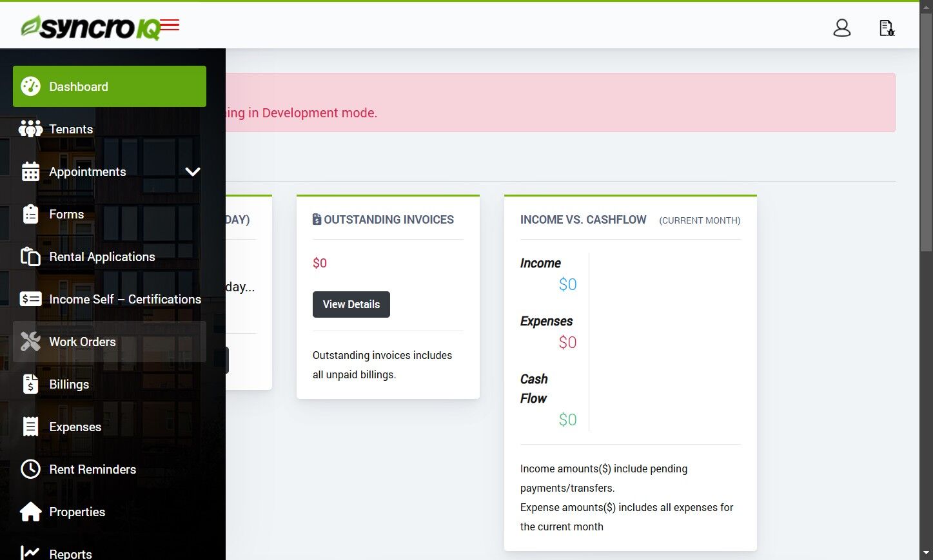933x560 pixels.
Task: Open Rental Applications section
Action: click(x=110, y=256)
